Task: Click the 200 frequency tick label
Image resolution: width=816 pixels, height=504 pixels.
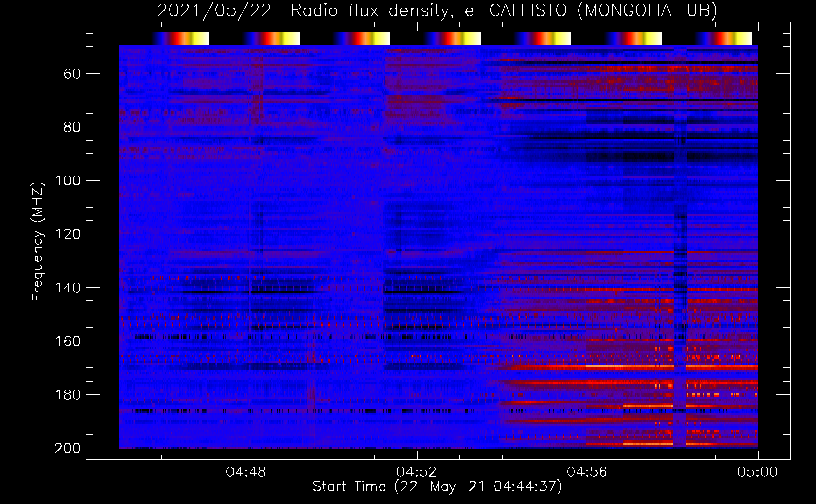Action: (x=68, y=448)
